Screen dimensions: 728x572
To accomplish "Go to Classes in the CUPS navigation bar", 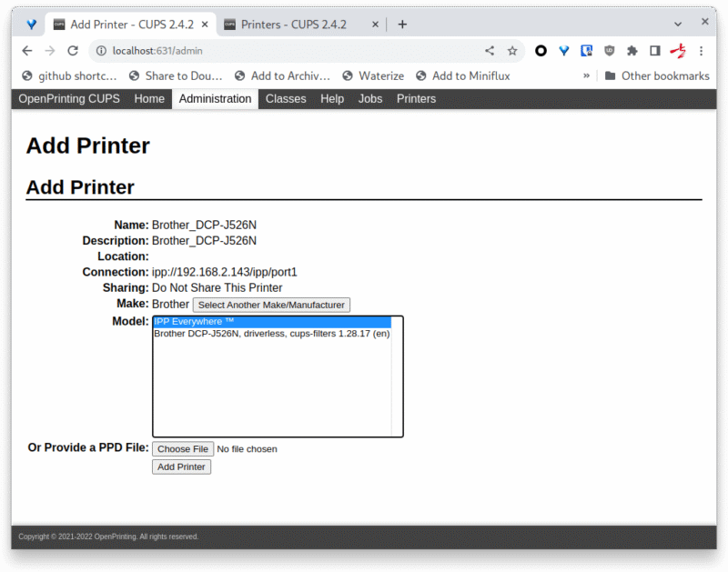I will (x=286, y=99).
